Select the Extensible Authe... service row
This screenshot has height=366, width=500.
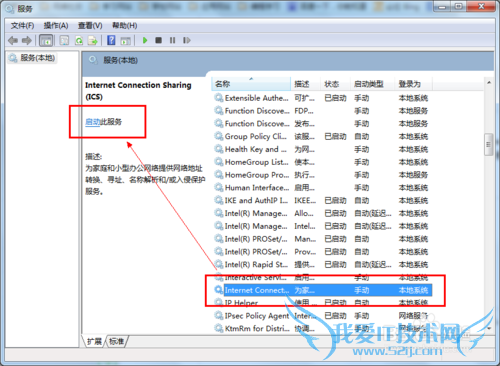pos(322,98)
